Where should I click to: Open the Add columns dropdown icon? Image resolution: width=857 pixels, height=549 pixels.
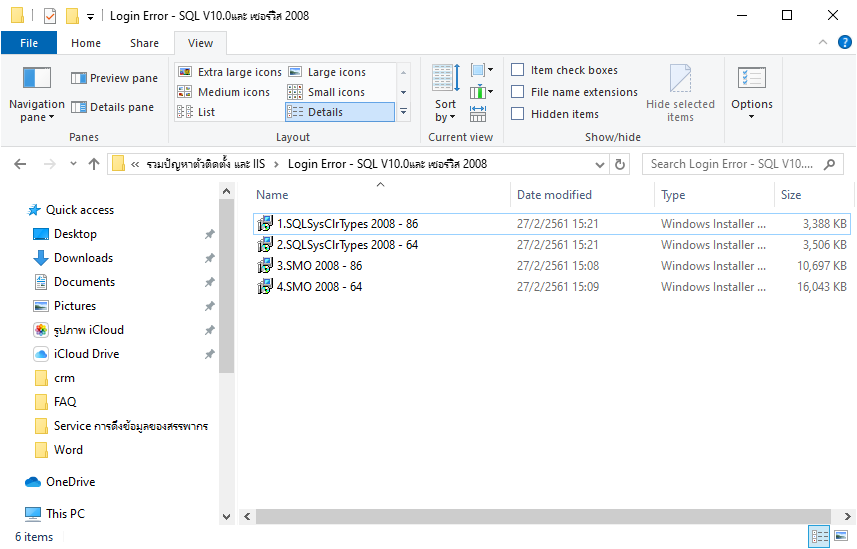click(x=482, y=92)
